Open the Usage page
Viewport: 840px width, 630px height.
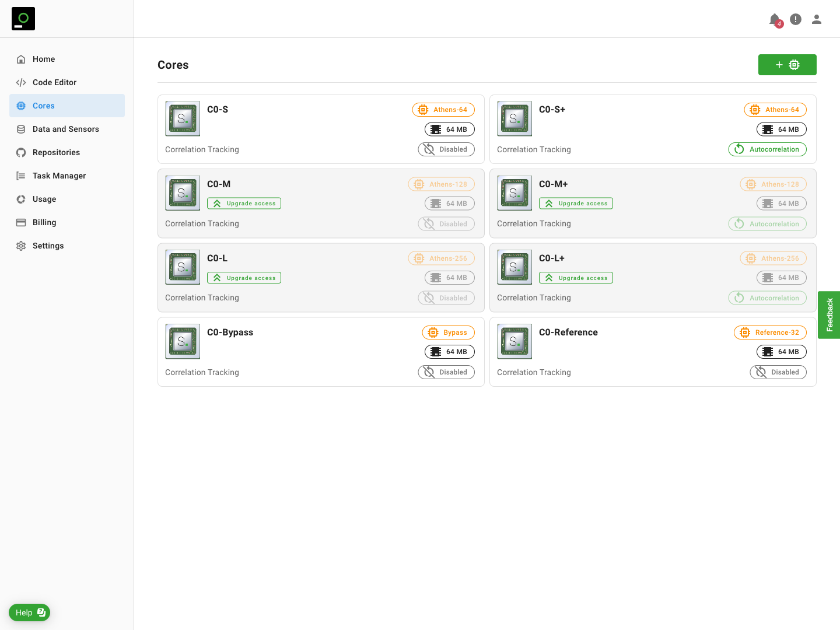click(x=44, y=199)
